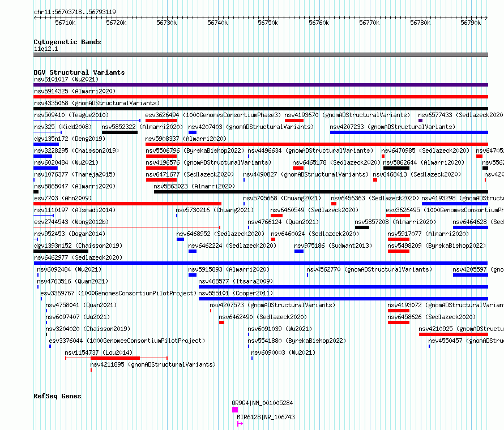
Task: Click the nsv4196576 red variant bar
Action: tap(161, 168)
